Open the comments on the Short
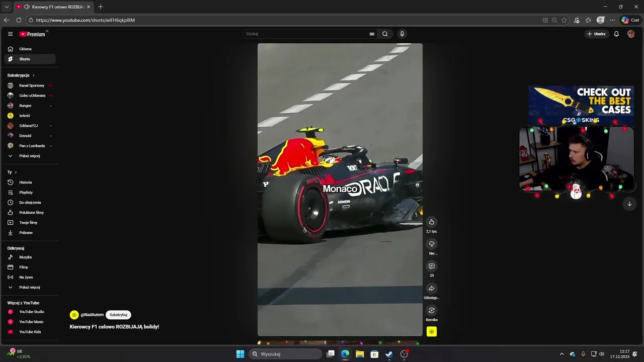Screen dimensions: 644x362 click(x=432, y=266)
